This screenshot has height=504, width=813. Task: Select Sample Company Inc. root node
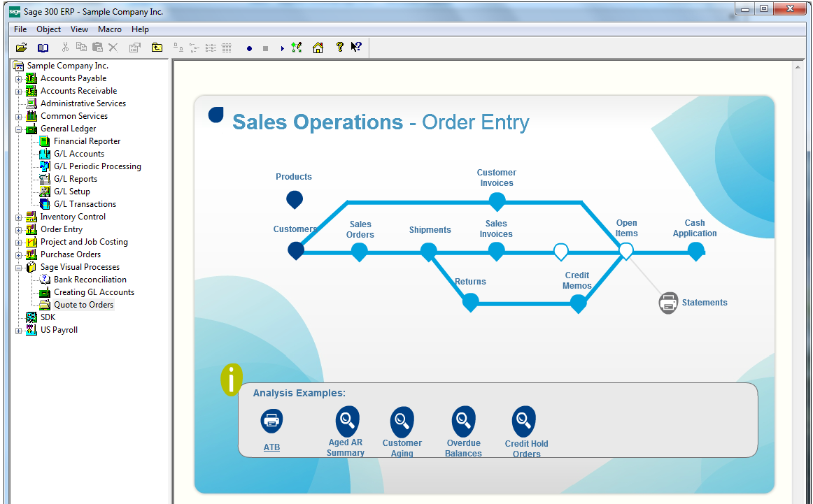pyautogui.click(x=67, y=65)
